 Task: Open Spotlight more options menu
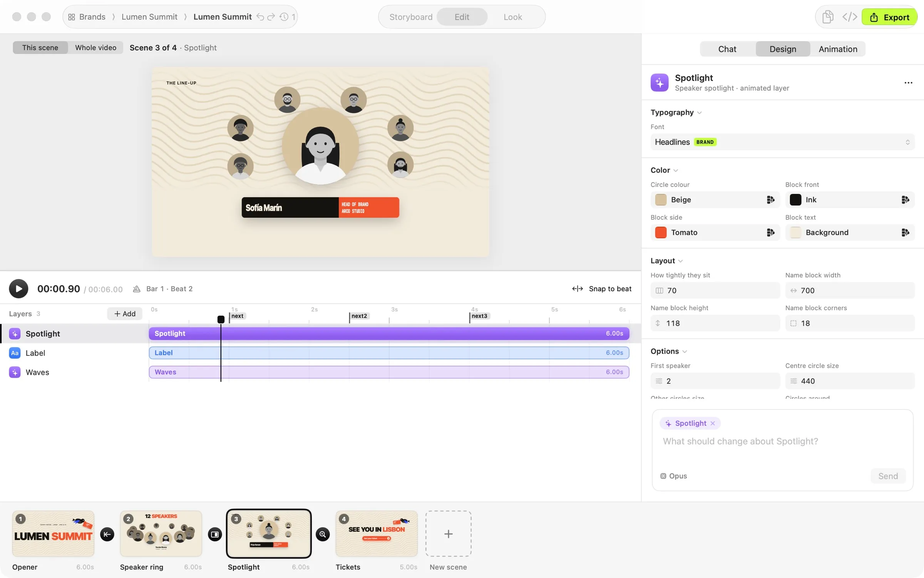[908, 83]
